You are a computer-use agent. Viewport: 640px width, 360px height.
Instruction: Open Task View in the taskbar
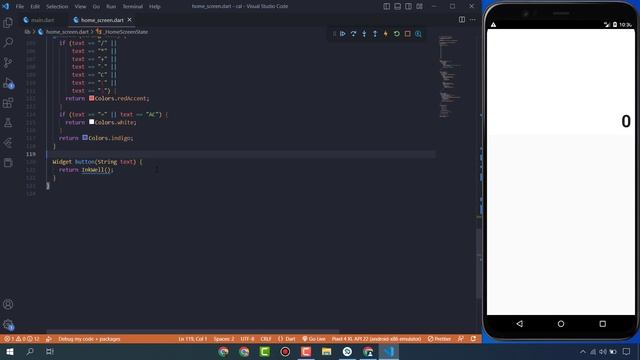pyautogui.click(x=50, y=351)
